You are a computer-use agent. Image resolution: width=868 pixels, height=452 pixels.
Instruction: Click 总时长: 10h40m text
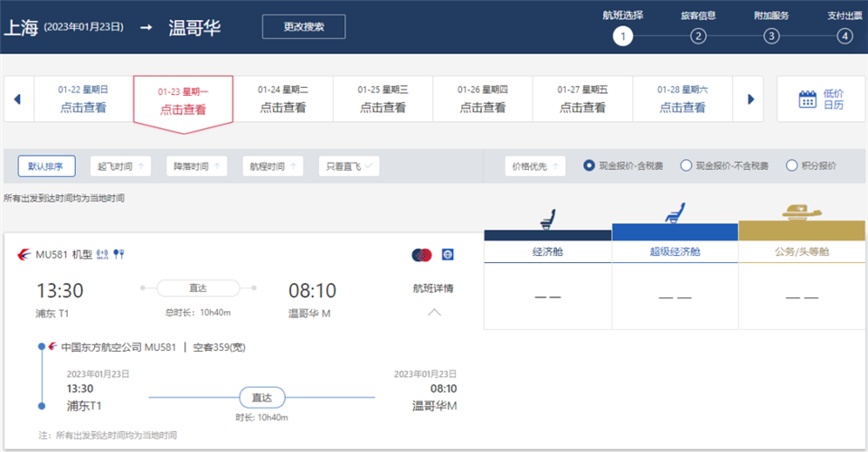pyautogui.click(x=198, y=313)
